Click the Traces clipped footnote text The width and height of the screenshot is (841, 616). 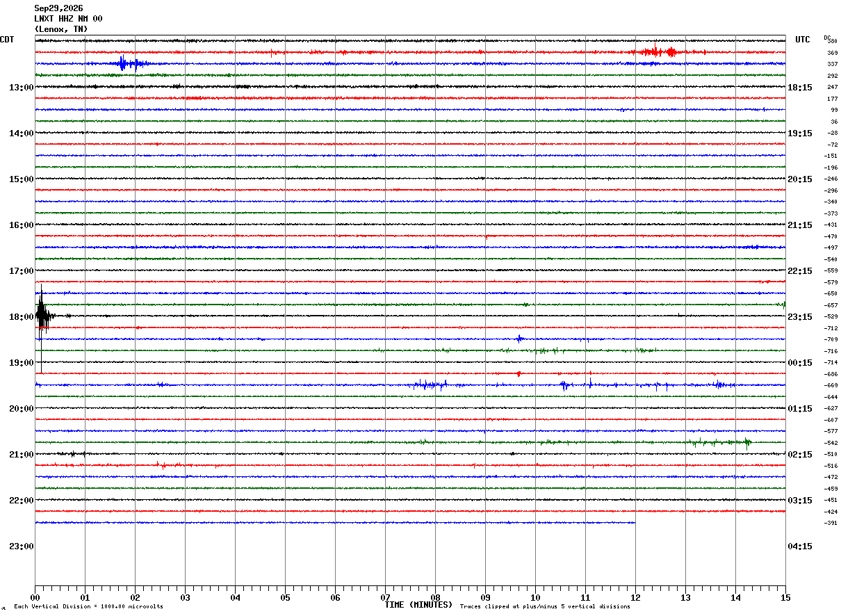545,606
